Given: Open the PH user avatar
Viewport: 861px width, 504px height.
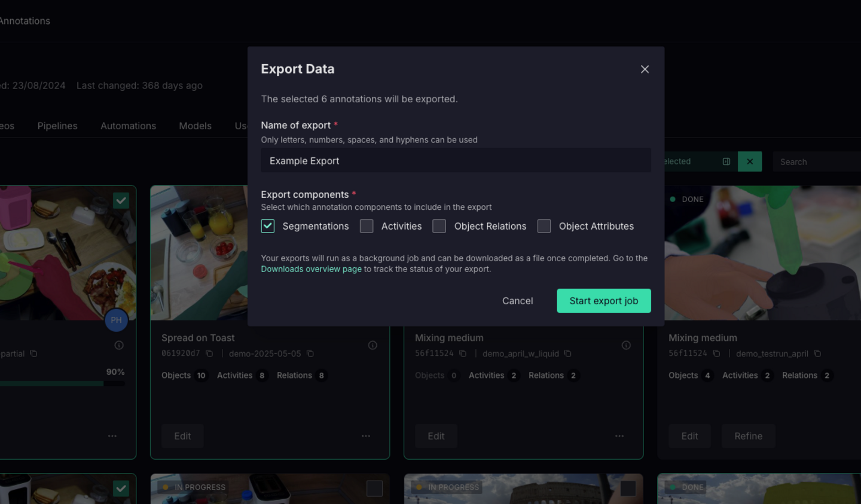Looking at the screenshot, I should point(117,320).
